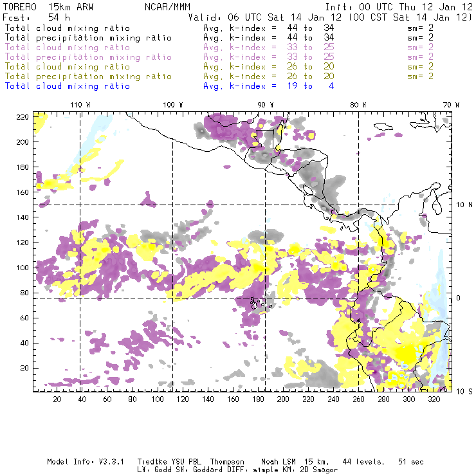Click the purple 'Total cloud mixing ratio' legend entry
The width and height of the screenshot is (476, 476).
68,48
